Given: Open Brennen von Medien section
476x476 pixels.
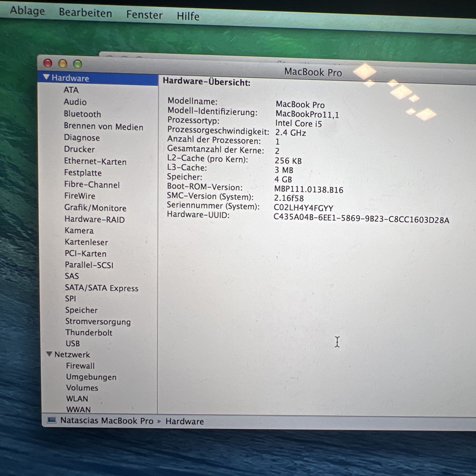Looking at the screenshot, I should (103, 126).
